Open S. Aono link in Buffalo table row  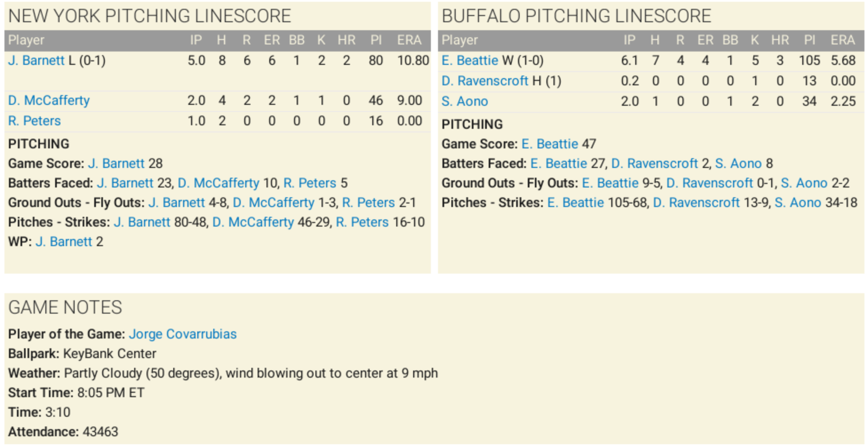point(465,101)
